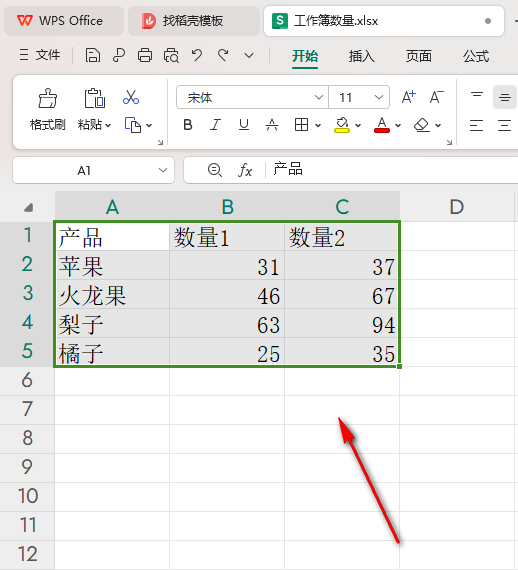
Task: Switch to the 公式 ribbon tab
Action: [476, 56]
